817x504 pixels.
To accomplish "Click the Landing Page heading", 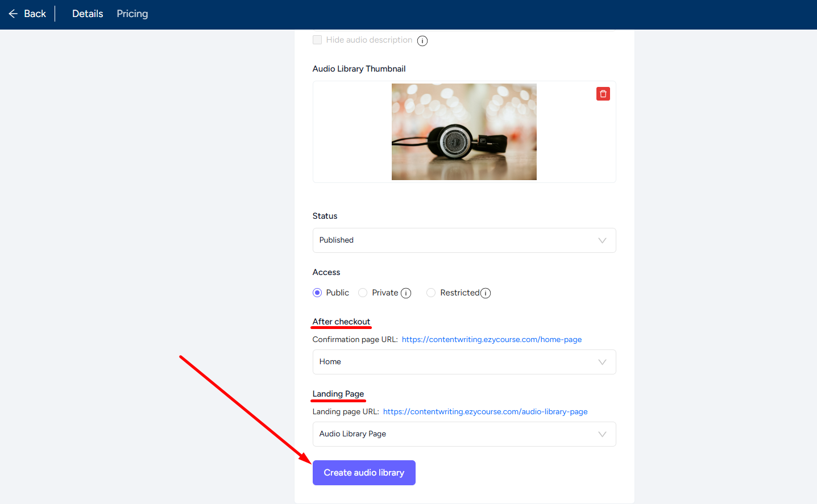I will [338, 394].
